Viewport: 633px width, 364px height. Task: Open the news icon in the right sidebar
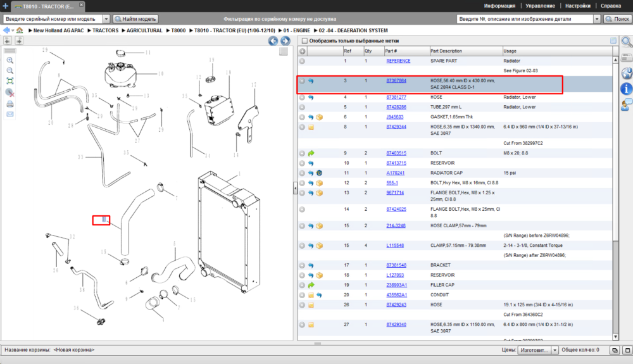pos(626,58)
